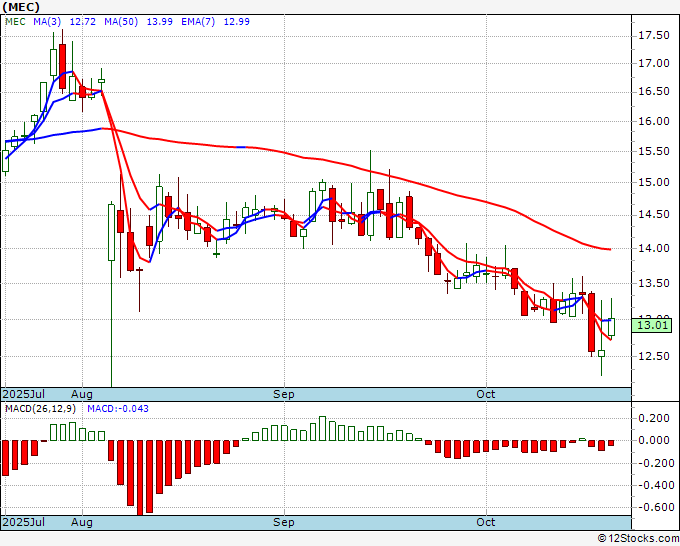Click the lowest MACD histogram bar in August

(x=140, y=478)
